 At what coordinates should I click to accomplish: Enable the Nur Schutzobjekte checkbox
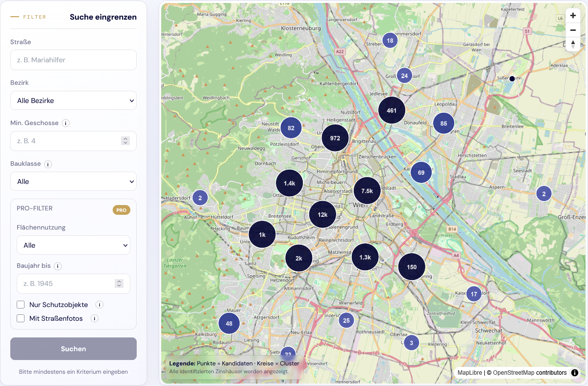20,304
